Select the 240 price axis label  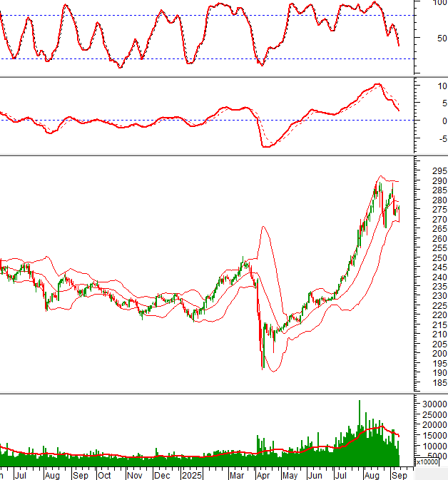tap(439, 277)
